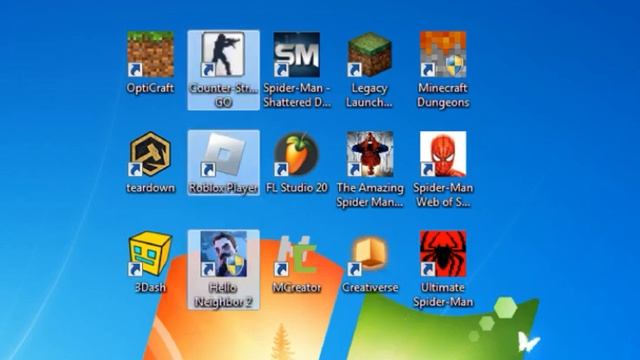640x360 pixels.
Task: Click the 'Creativerse' label text
Action: click(x=370, y=287)
